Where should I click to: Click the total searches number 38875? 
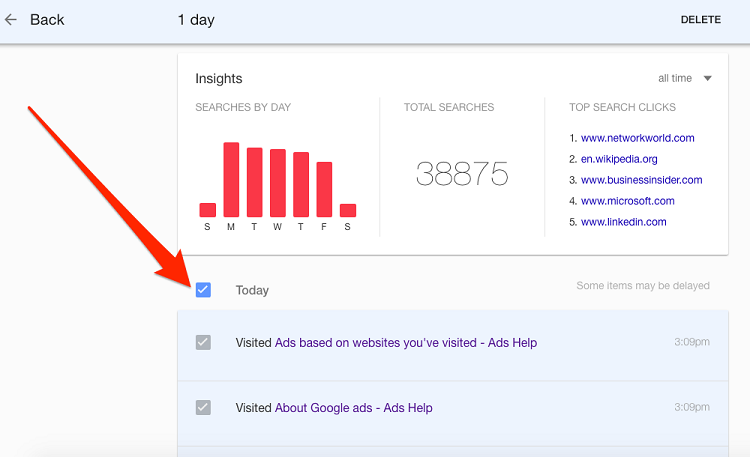[462, 174]
